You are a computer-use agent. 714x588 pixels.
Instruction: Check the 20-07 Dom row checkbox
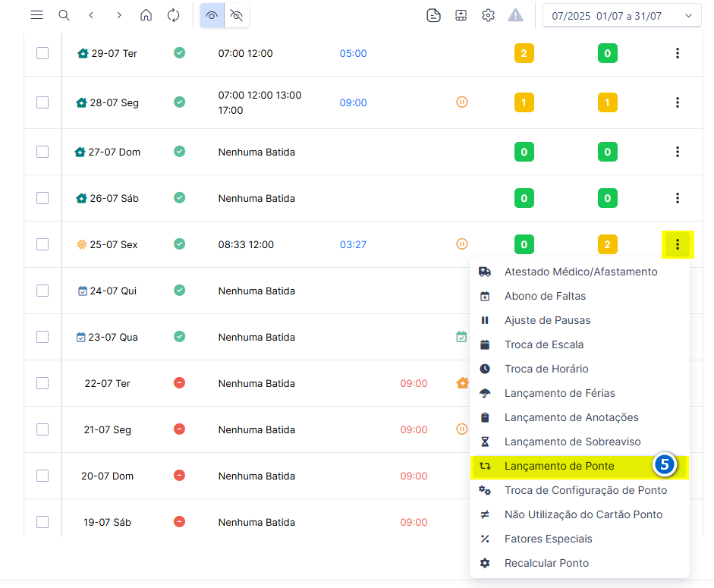tap(42, 476)
